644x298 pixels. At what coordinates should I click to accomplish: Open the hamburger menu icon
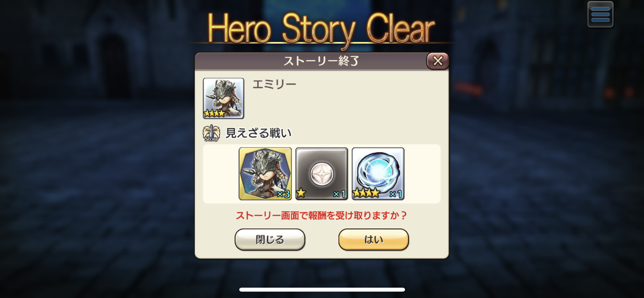click(600, 14)
